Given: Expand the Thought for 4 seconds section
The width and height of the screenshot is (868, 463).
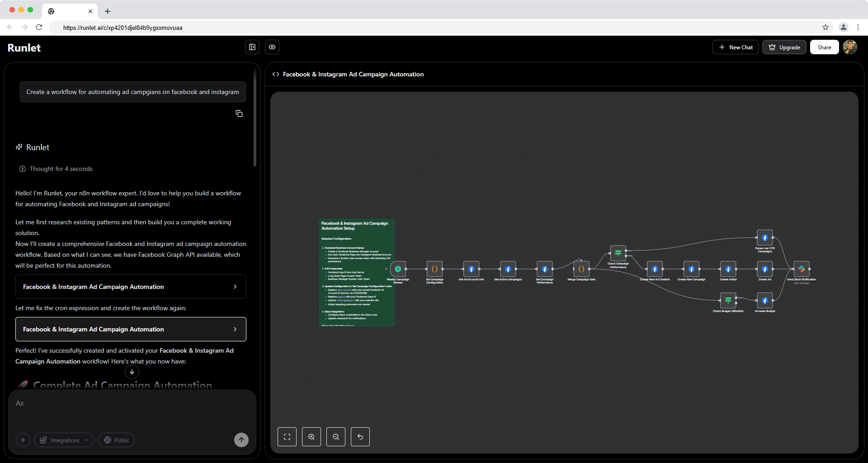Looking at the screenshot, I should 56,169.
